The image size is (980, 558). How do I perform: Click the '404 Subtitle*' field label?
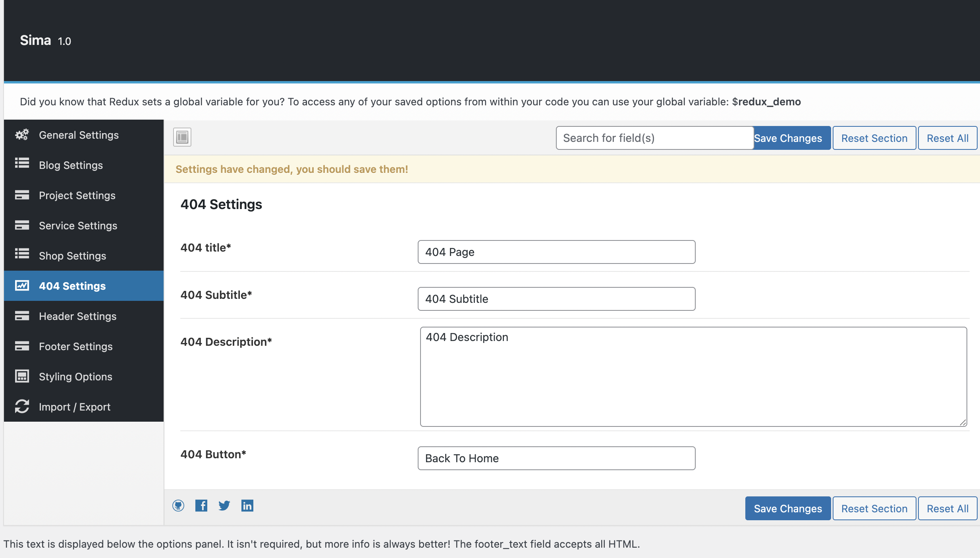216,295
